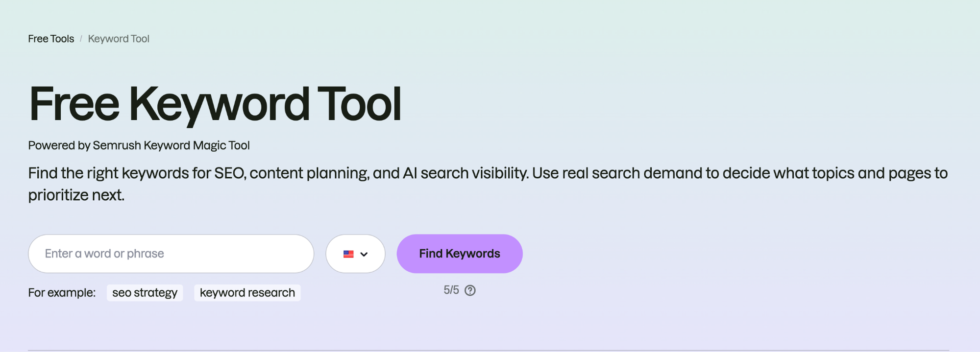Expand the country selector chevron
The image size is (980, 352).
(364, 254)
